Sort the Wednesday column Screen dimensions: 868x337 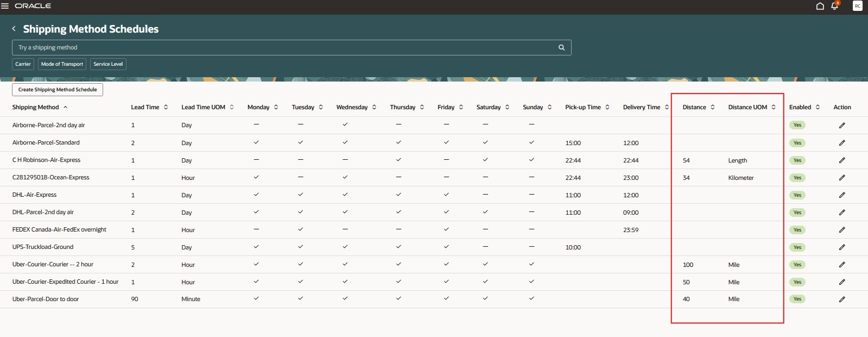tap(374, 107)
